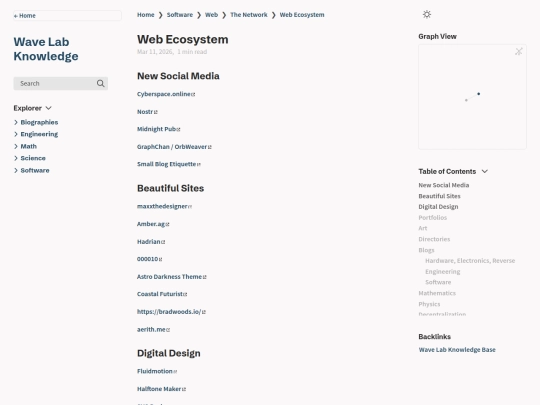Image resolution: width=540 pixels, height=405 pixels.
Task: Click the New Social Media heading
Action: (x=178, y=76)
